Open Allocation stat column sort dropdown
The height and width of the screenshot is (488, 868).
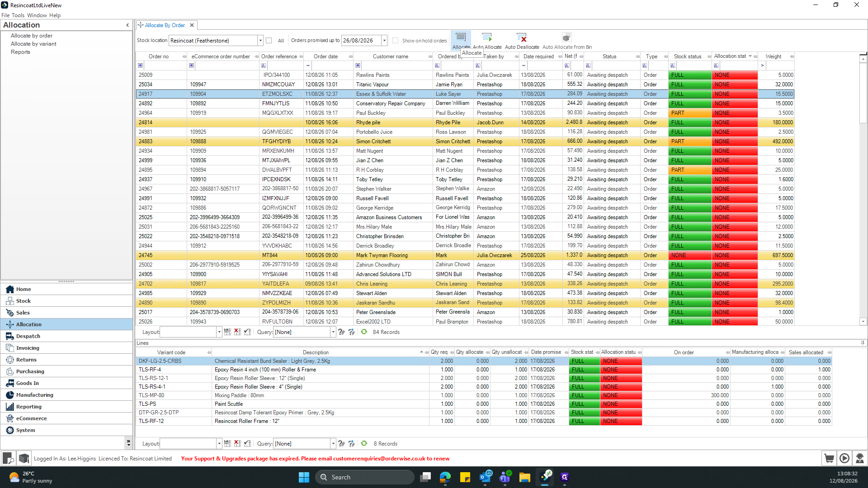point(750,56)
